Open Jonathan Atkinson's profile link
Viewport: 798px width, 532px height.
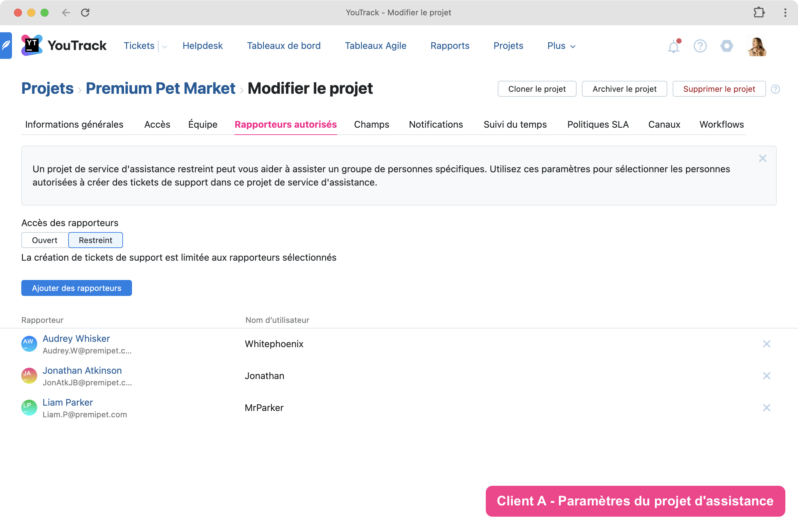(82, 370)
